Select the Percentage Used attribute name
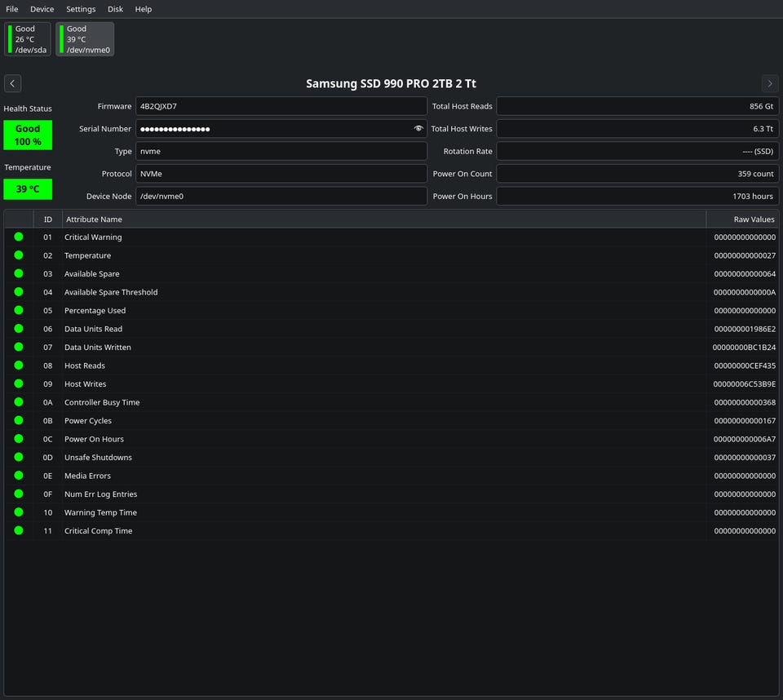 click(95, 310)
